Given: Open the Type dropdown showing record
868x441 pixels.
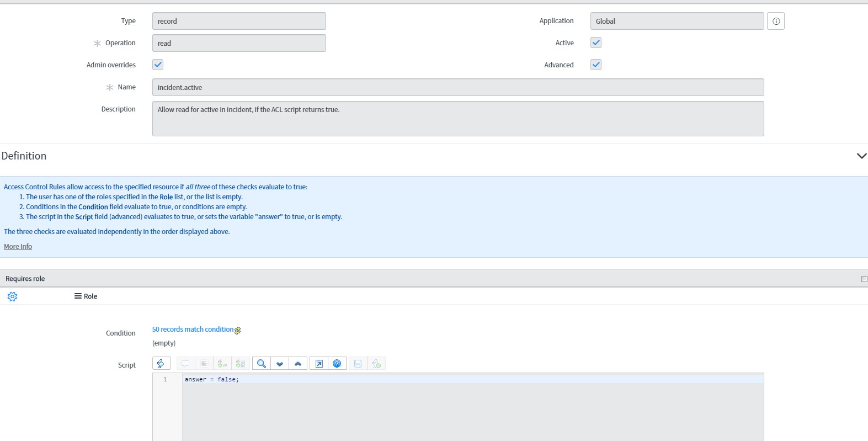Looking at the screenshot, I should [239, 21].
